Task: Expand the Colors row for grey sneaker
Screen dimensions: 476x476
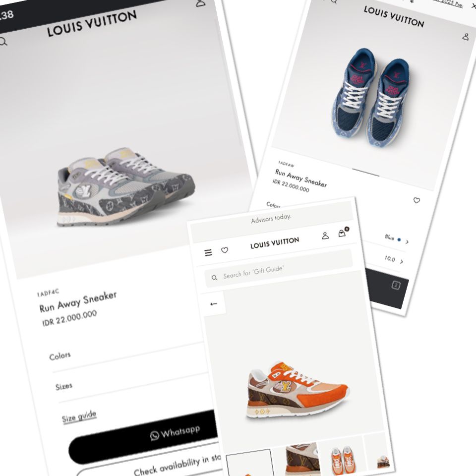Action: coord(127,354)
